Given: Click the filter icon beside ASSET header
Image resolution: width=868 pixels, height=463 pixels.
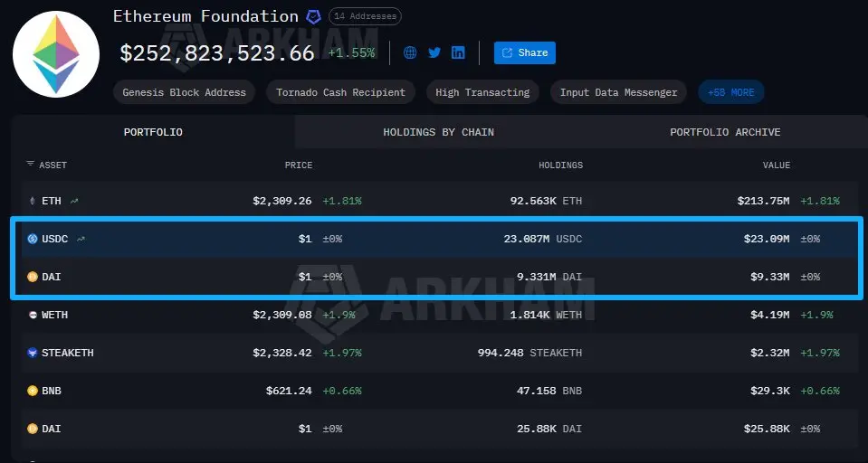Looking at the screenshot, I should click(x=30, y=165).
